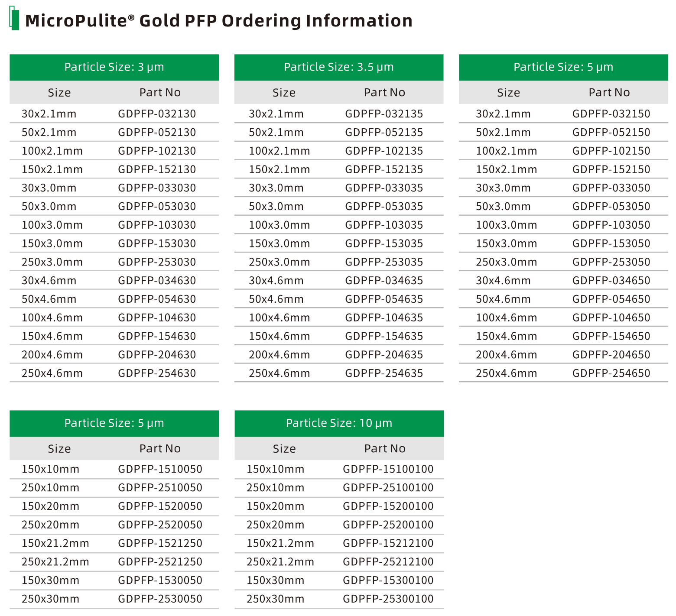This screenshot has width=676, height=616.
Task: Select part number GDPFP-102150
Action: 611,151
